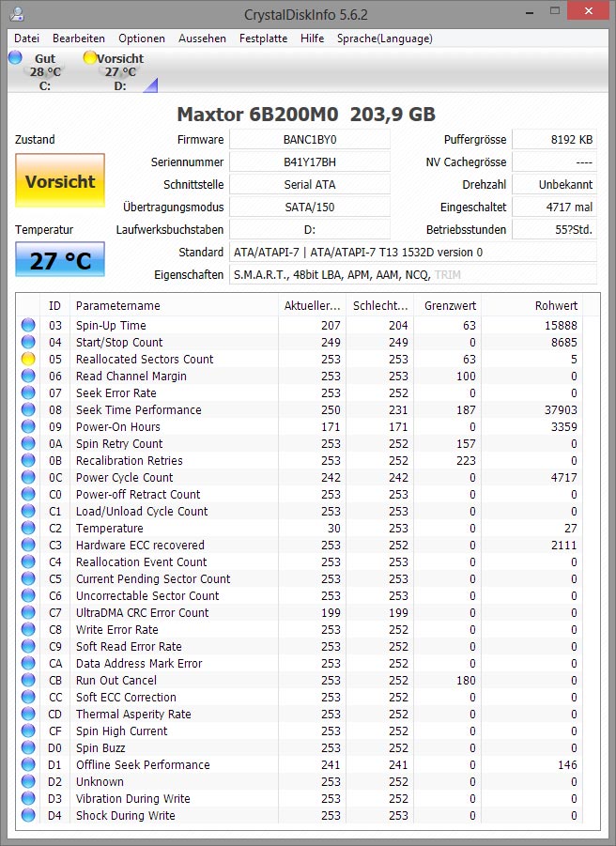
Task: Click the Schnittstelle field Serial ATA
Action: [310, 185]
